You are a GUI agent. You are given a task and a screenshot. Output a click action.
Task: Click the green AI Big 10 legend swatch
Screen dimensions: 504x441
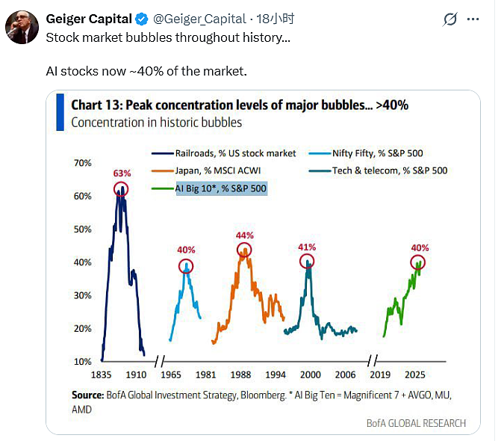point(163,188)
